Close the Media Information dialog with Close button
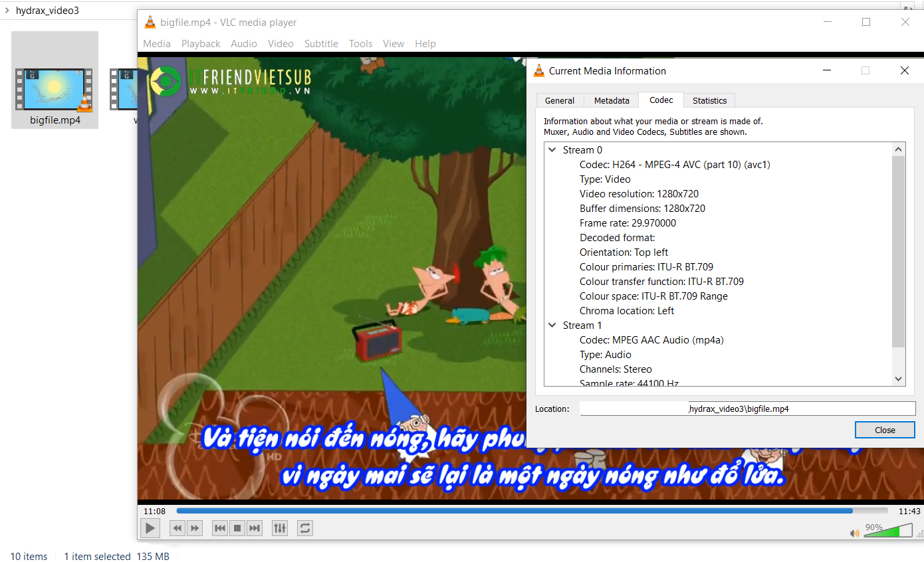The height and width of the screenshot is (562, 924). pyautogui.click(x=885, y=430)
